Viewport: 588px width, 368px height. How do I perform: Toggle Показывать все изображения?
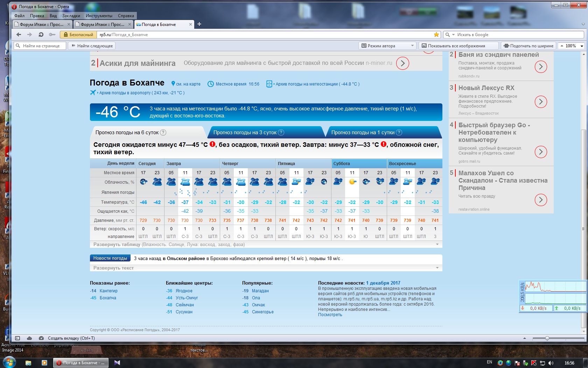coord(458,46)
